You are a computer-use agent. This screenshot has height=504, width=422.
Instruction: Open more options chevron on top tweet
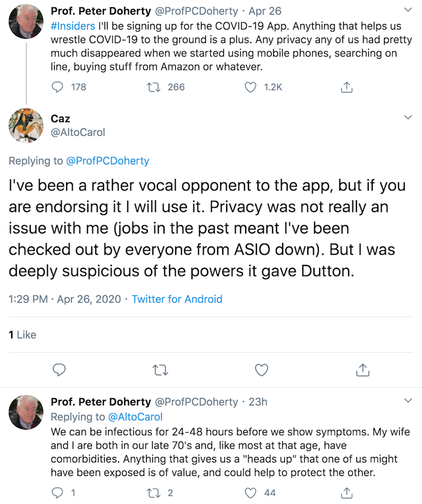[x=407, y=10]
